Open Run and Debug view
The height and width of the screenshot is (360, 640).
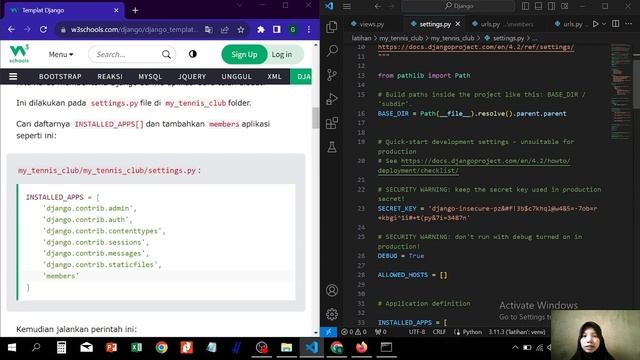(332, 99)
